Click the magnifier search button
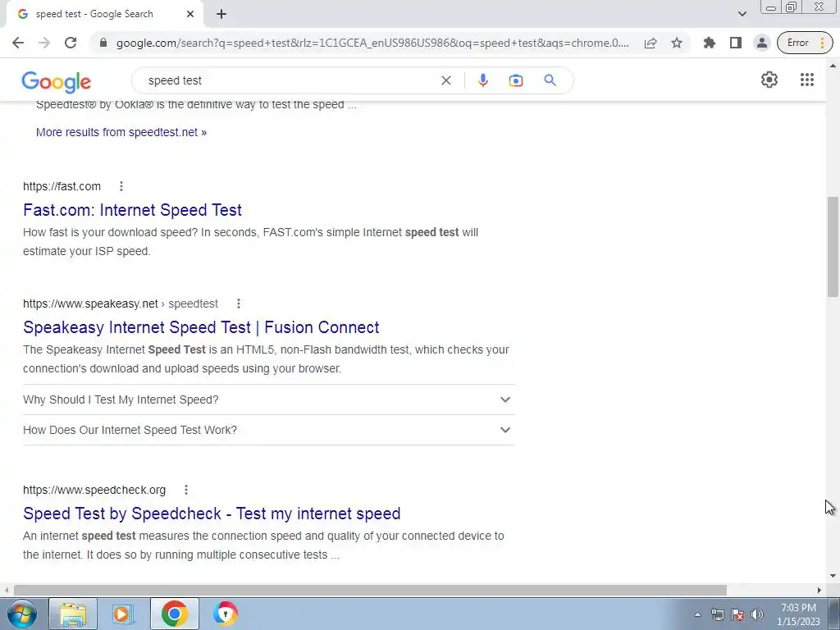This screenshot has height=630, width=840. click(x=550, y=80)
